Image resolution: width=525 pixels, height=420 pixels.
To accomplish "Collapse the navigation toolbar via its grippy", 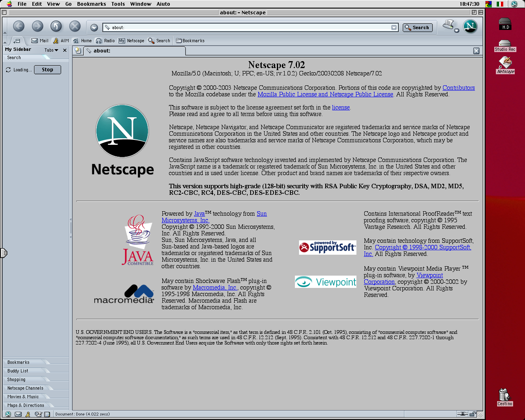I will click(x=5, y=26).
